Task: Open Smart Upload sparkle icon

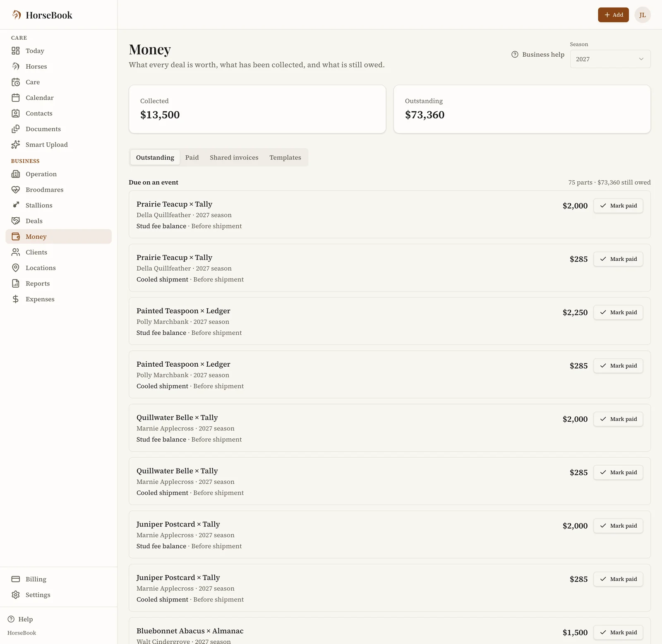Action: click(16, 144)
